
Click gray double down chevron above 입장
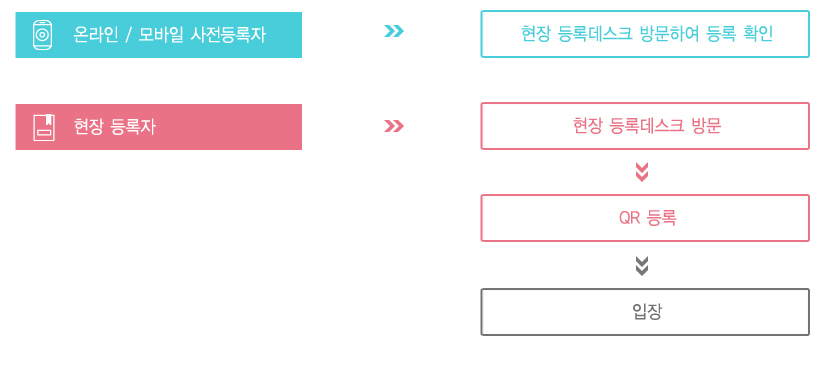pos(642,266)
